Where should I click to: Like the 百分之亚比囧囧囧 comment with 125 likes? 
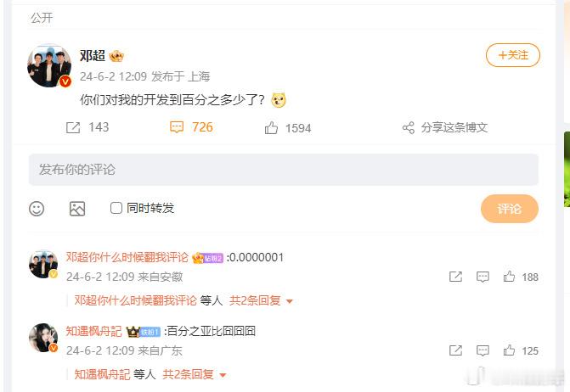click(x=509, y=350)
